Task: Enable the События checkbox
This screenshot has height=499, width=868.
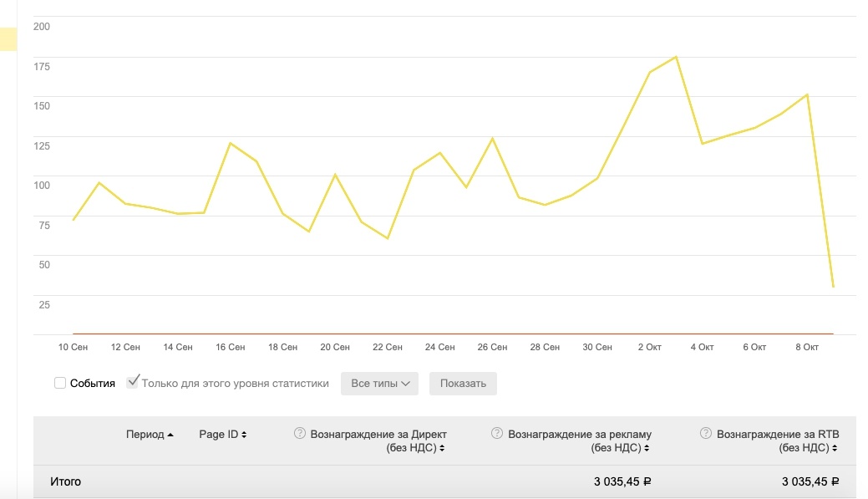Action: pos(60,383)
